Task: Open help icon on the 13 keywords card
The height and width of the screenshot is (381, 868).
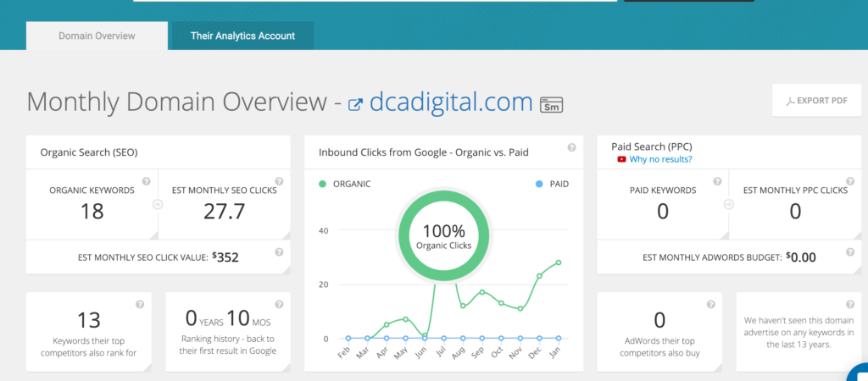Action: [x=140, y=304]
